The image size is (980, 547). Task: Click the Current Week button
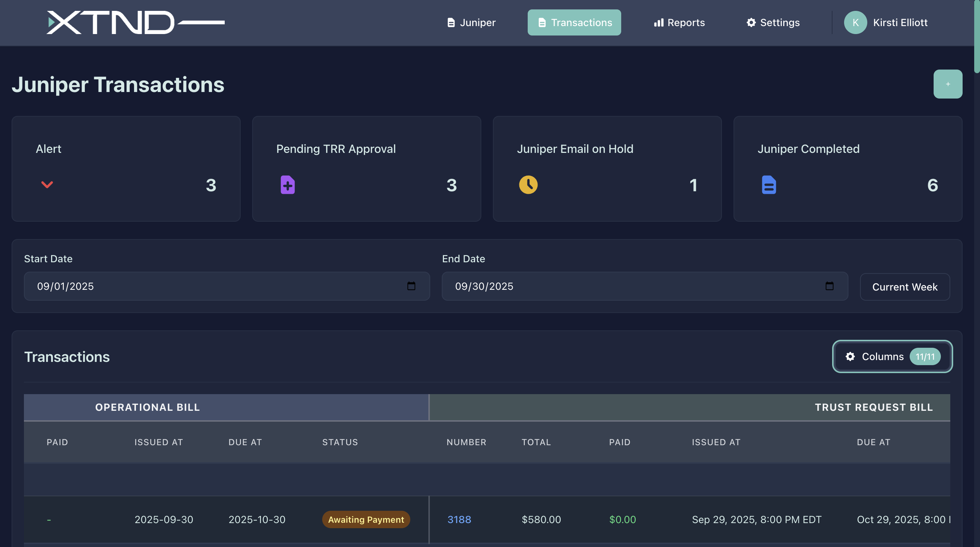905,287
